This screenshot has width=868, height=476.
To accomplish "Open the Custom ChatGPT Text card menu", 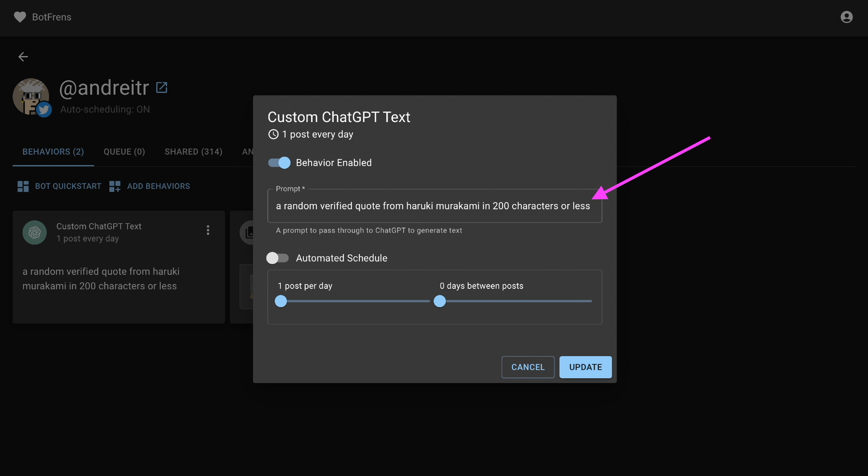I will pyautogui.click(x=208, y=230).
